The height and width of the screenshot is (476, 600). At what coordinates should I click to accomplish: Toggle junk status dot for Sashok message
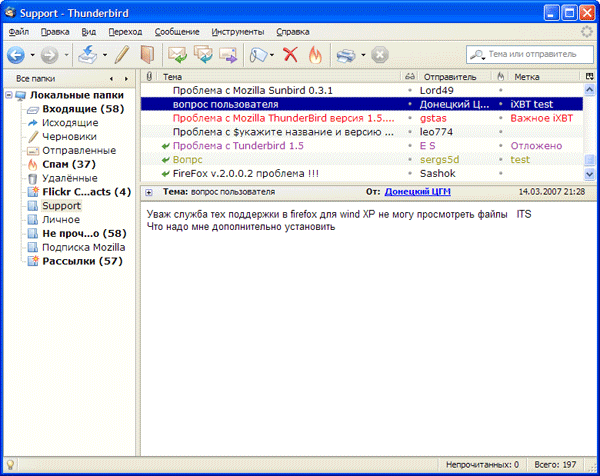pos(500,173)
